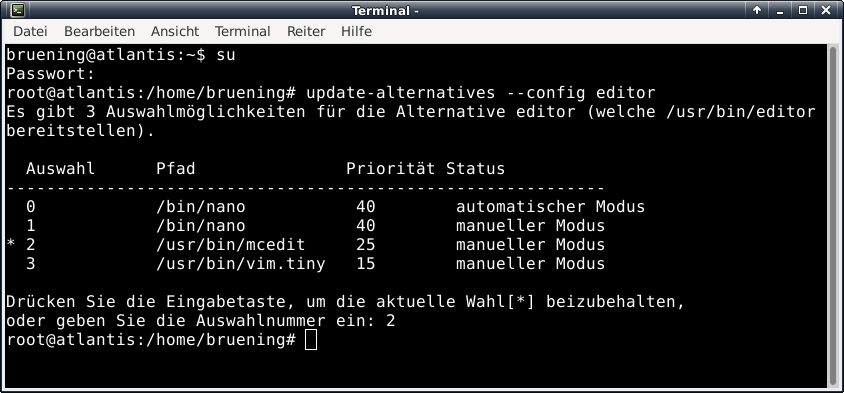844x393 pixels.
Task: Open the Hilfe menu
Action: point(356,31)
